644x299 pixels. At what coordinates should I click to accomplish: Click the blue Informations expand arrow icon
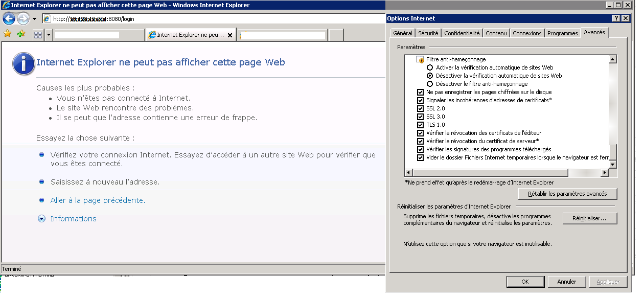pos(42,219)
